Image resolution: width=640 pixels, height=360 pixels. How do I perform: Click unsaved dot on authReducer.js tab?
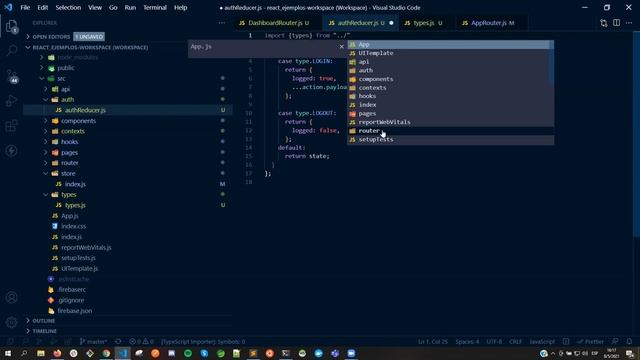point(391,23)
